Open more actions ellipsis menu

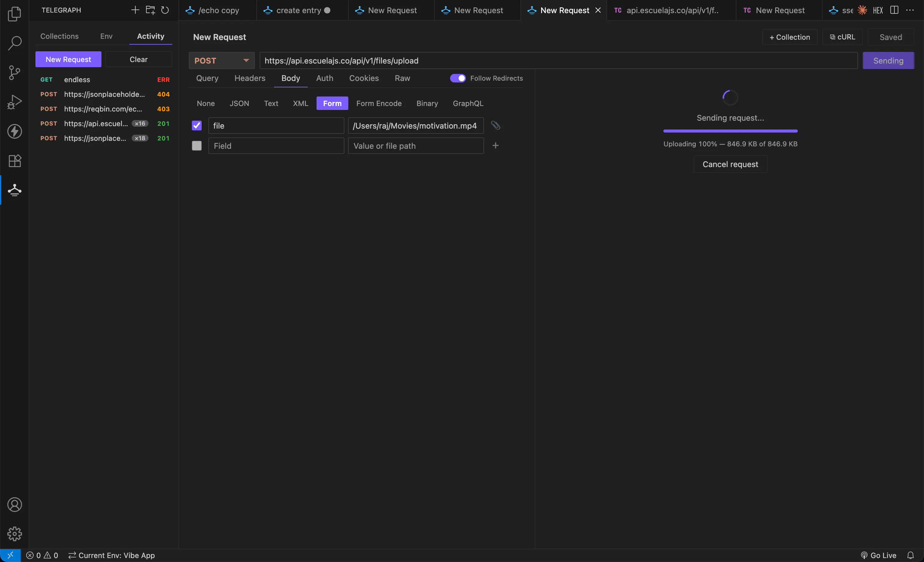910,10
